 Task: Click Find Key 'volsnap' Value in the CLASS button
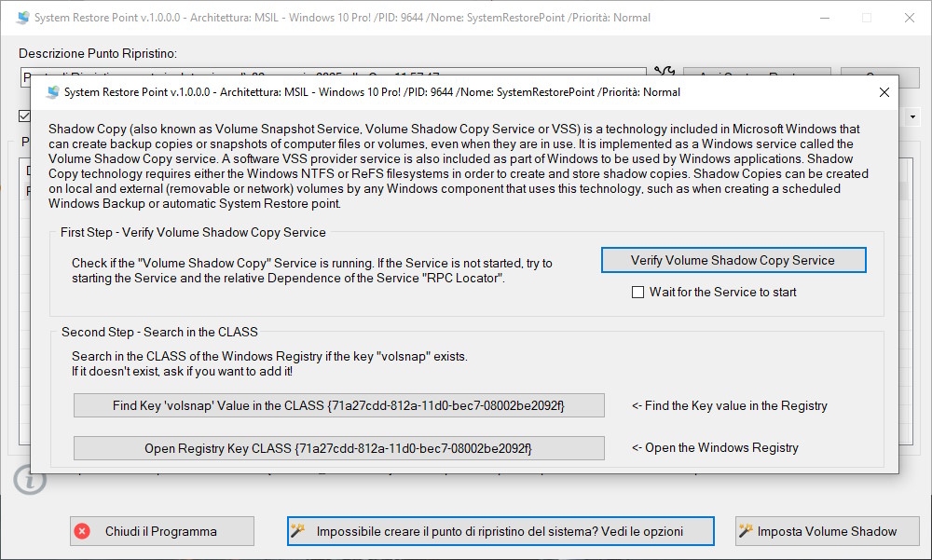pos(339,405)
